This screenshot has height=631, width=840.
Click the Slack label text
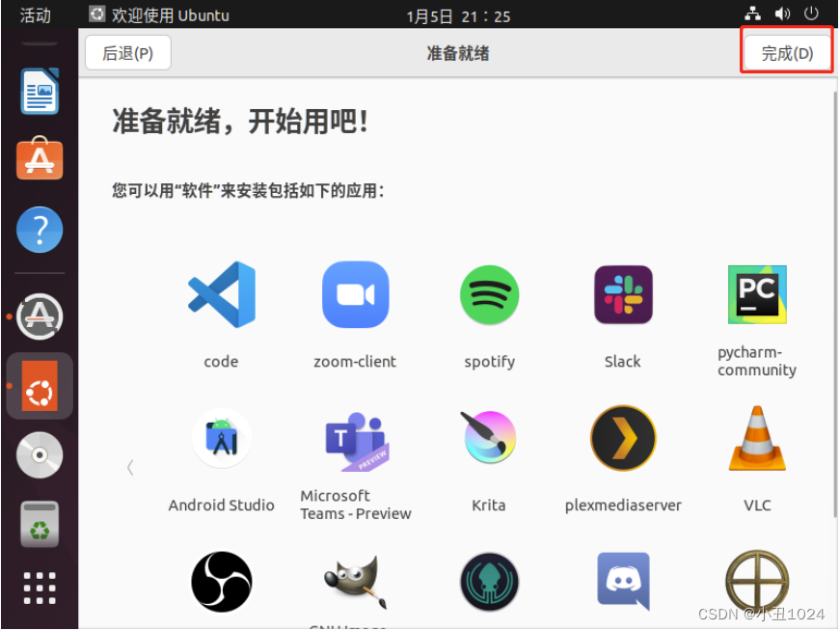[x=622, y=362]
